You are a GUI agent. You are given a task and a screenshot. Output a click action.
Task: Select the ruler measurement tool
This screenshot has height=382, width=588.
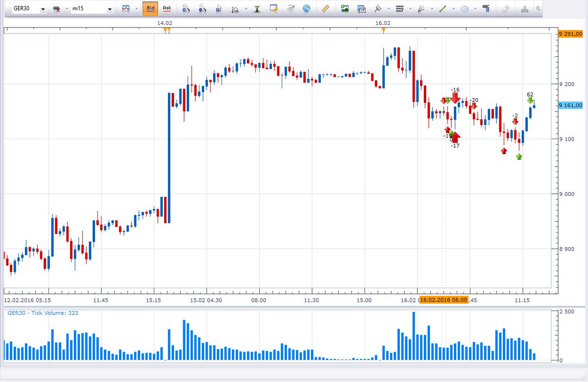click(325, 8)
